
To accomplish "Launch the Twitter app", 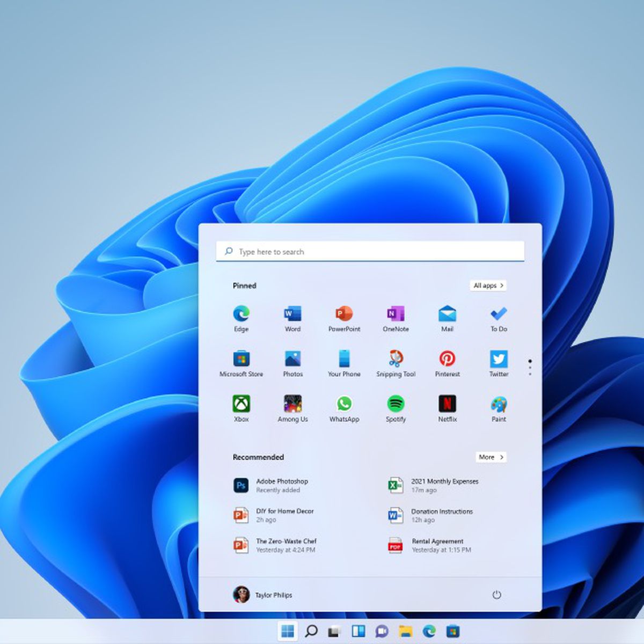I will point(499,364).
